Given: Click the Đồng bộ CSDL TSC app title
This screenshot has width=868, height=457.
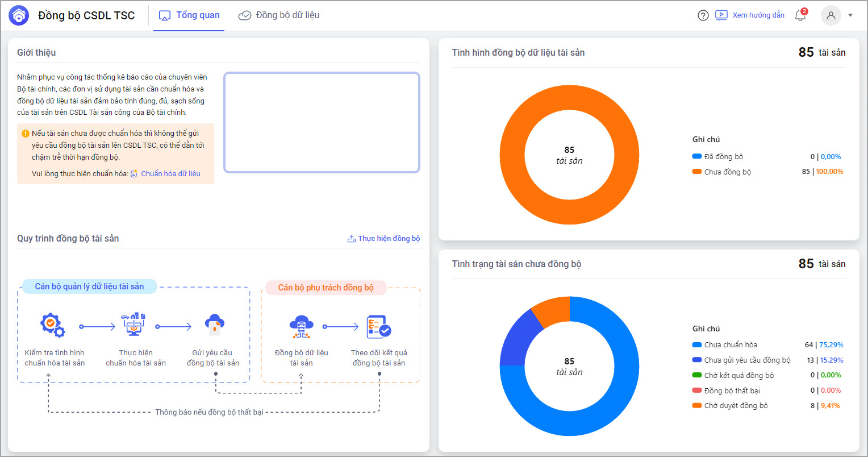Looking at the screenshot, I should 86,16.
